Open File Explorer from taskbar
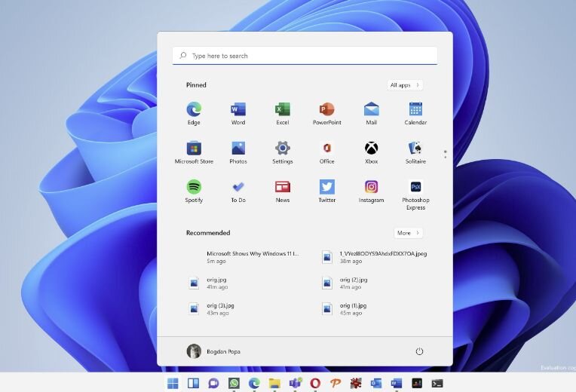Viewport: 576px width, 392px height. pyautogui.click(x=274, y=383)
